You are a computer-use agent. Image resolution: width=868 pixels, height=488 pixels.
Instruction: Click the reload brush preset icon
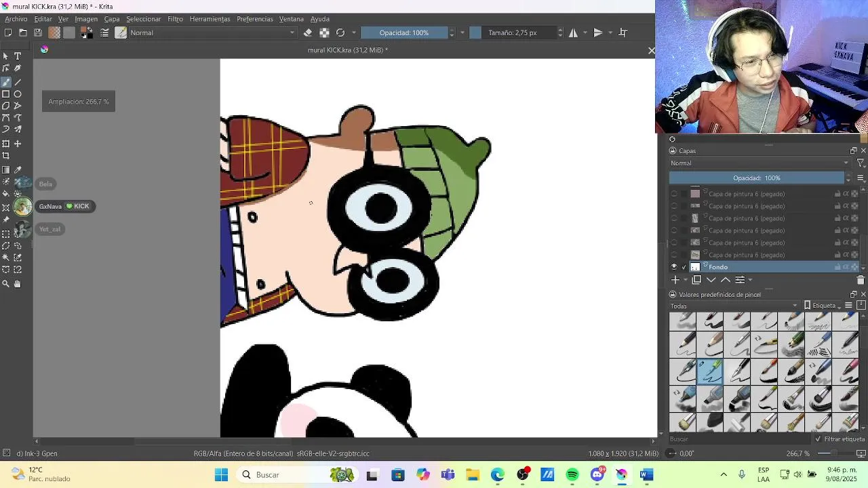[x=340, y=33]
